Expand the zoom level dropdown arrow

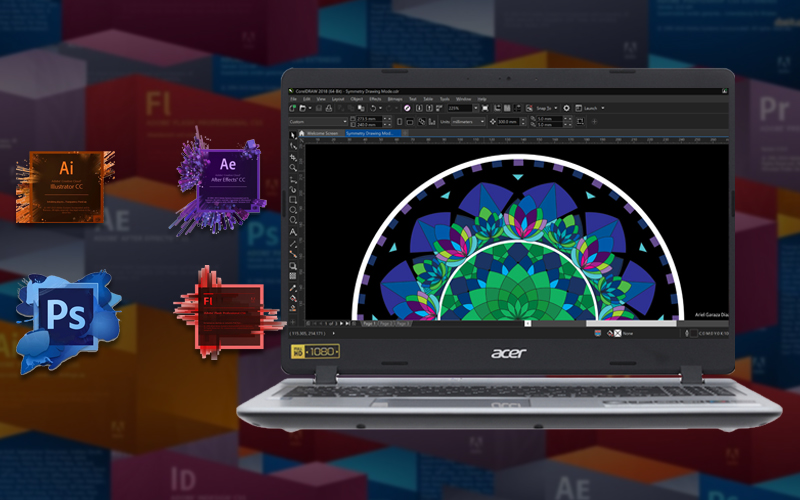click(x=476, y=108)
